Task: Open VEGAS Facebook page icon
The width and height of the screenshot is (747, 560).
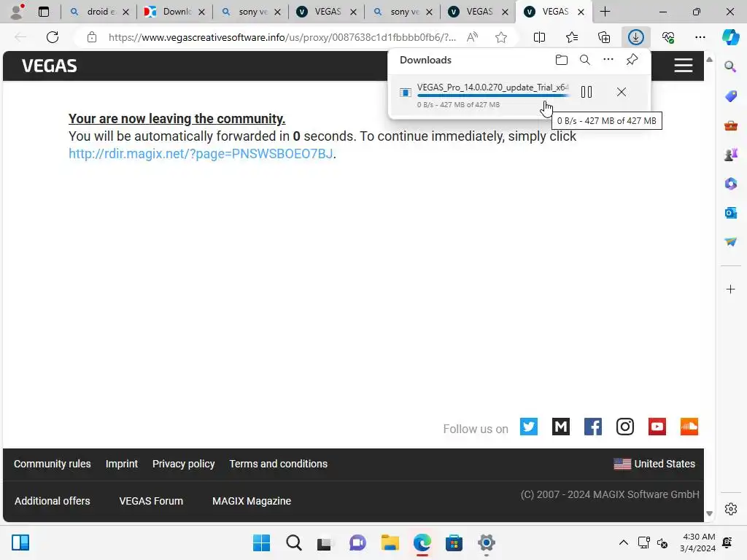Action: (592, 427)
